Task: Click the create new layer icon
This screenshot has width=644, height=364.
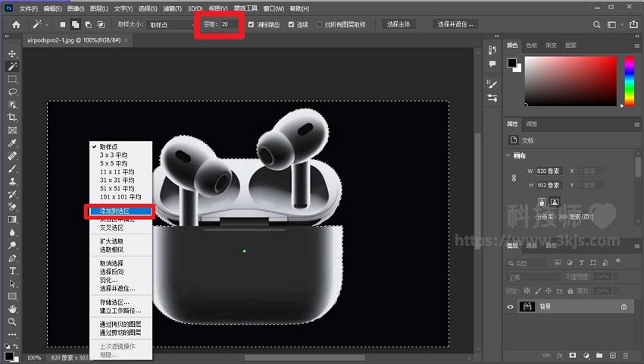Action: pos(613,356)
